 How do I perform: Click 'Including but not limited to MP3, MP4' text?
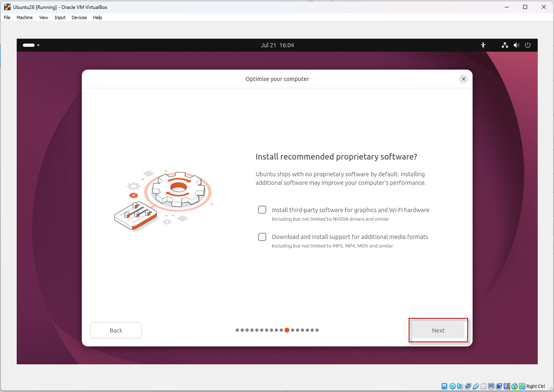333,246
